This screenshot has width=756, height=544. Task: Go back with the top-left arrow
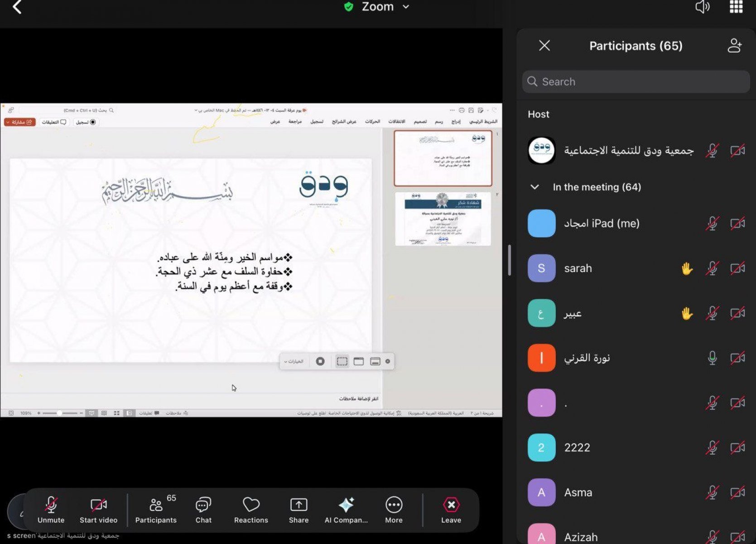[x=17, y=7]
